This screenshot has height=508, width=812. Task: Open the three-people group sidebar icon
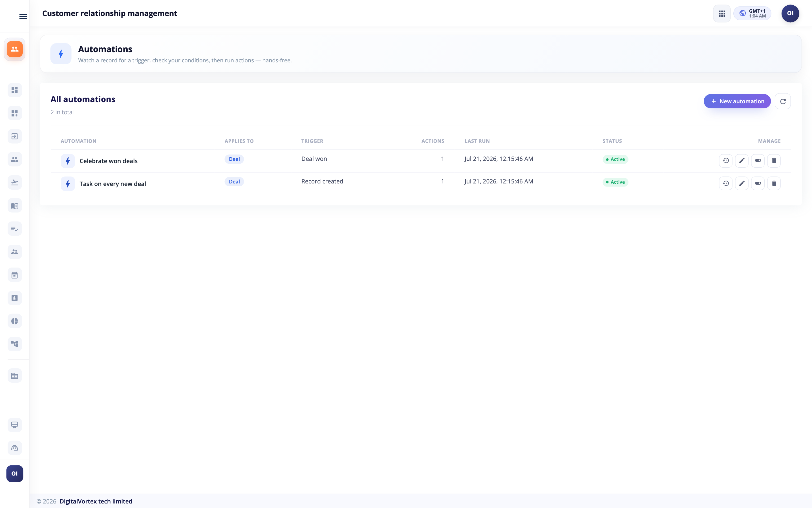coord(15,159)
